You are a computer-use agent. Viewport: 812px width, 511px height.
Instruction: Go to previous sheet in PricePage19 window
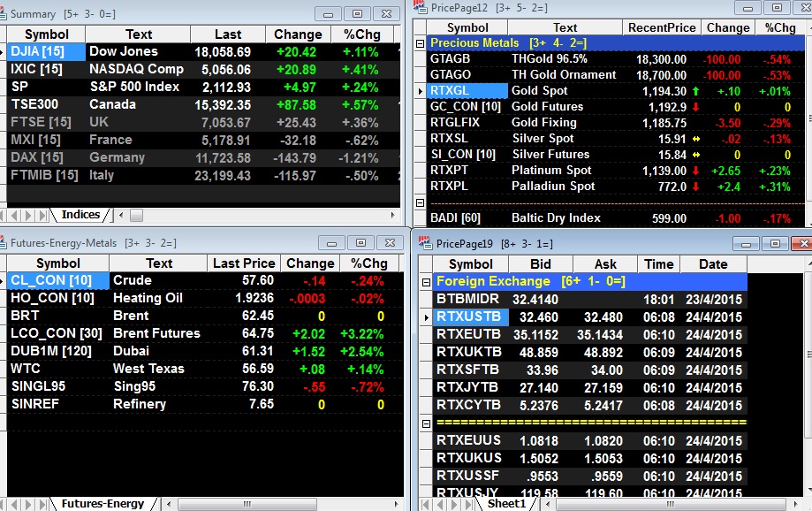[440, 504]
